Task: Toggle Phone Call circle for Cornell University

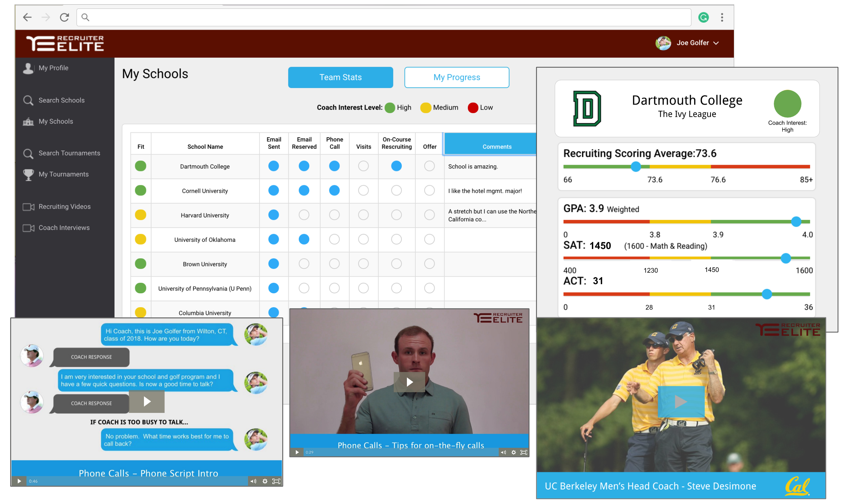Action: point(334,191)
